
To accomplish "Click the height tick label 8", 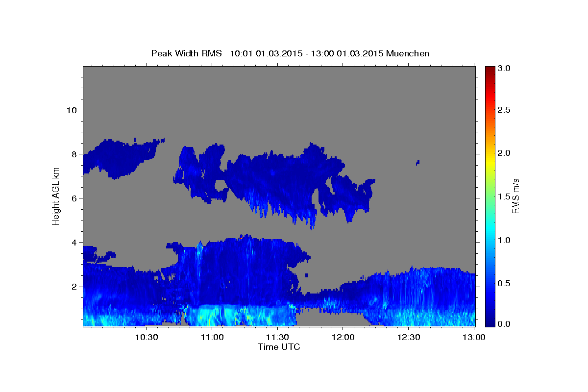I will click(x=73, y=154).
